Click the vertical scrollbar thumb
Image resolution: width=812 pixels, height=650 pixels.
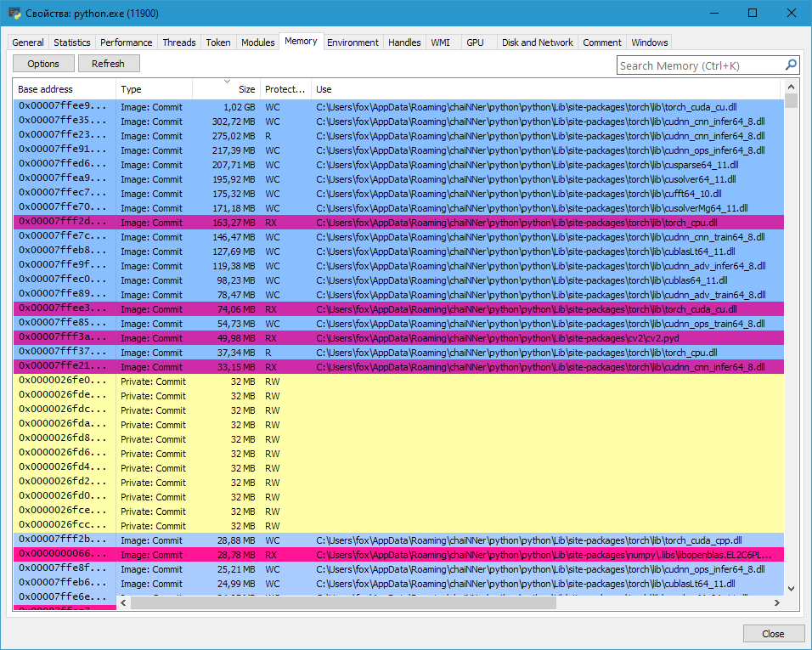coord(791,100)
